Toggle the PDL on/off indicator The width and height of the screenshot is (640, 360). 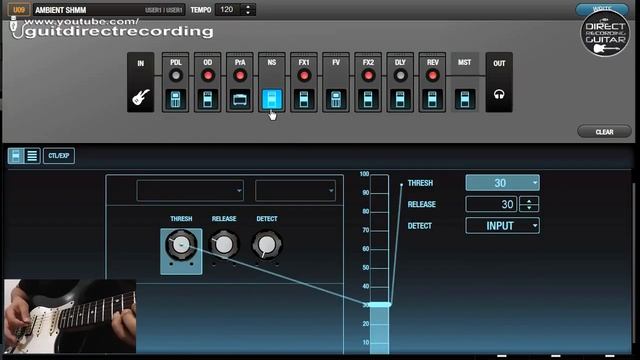(176, 76)
